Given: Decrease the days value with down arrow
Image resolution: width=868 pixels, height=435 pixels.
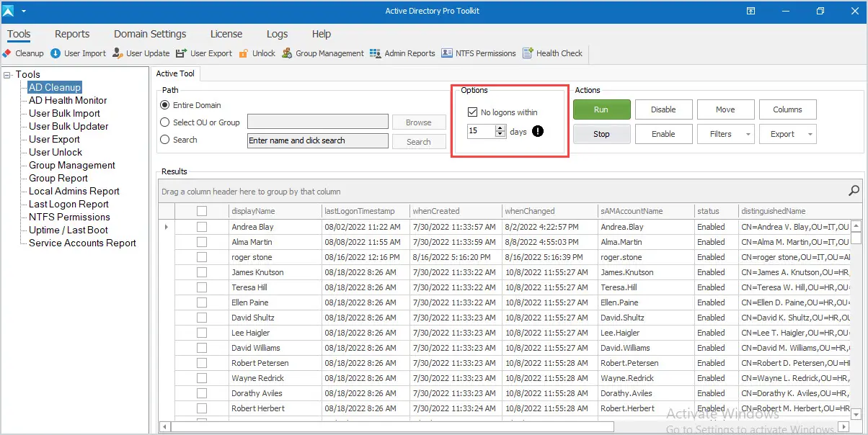Looking at the screenshot, I should pos(500,135).
